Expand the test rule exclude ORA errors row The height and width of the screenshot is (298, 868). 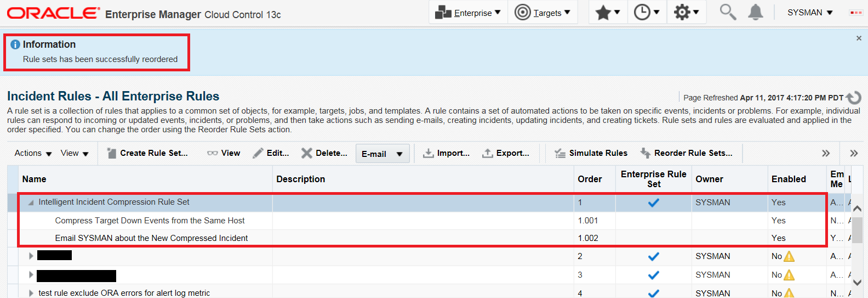(x=31, y=293)
